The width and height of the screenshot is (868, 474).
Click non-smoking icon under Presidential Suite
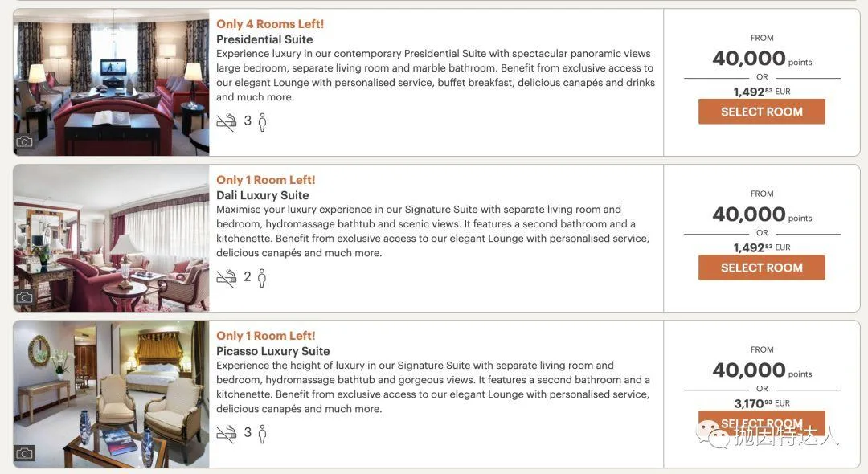tap(226, 122)
